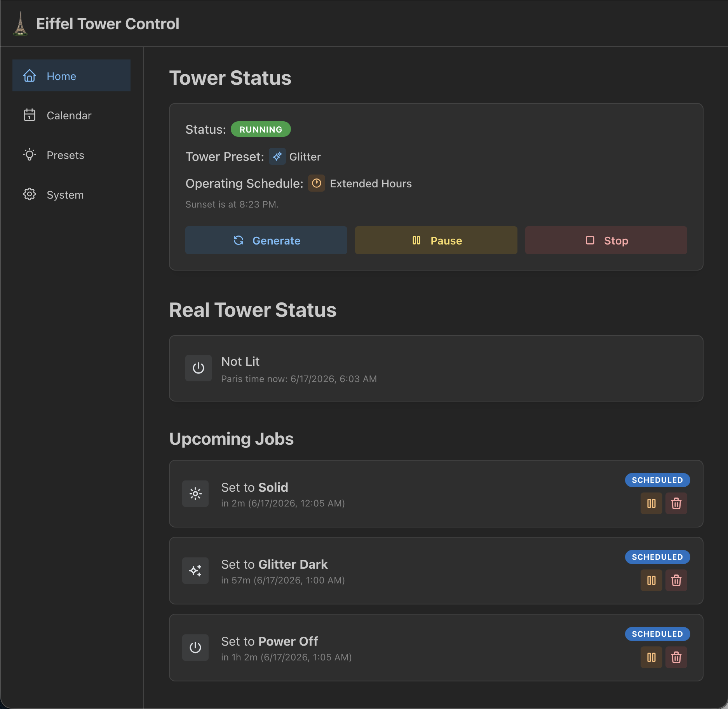
Task: Click the 'Not Lit' status text
Action: pos(240,361)
